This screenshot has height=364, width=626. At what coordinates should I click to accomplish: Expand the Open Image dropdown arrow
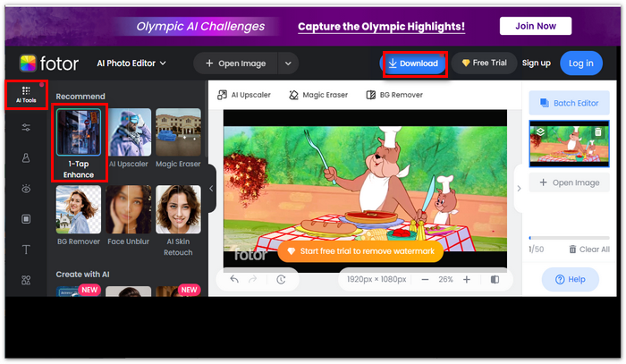(288, 63)
